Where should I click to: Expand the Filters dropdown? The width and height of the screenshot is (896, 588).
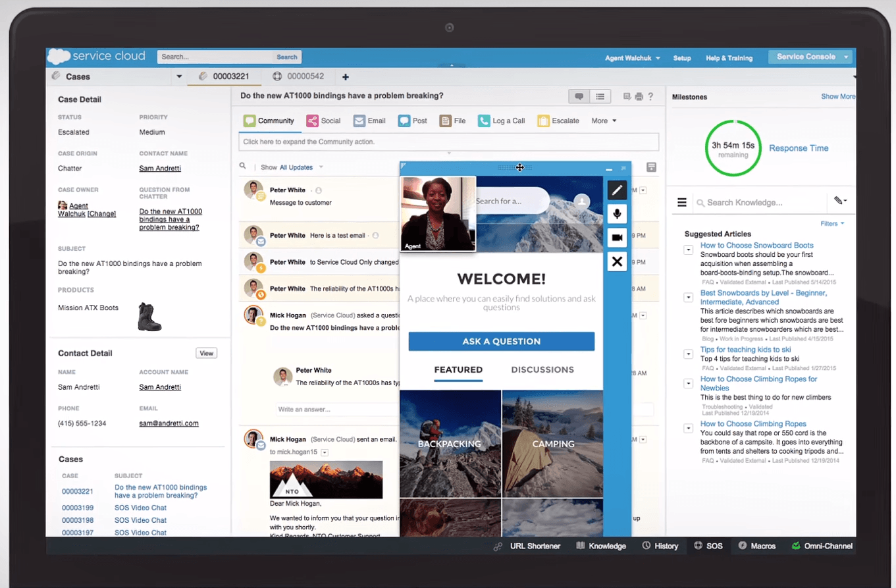tap(832, 224)
